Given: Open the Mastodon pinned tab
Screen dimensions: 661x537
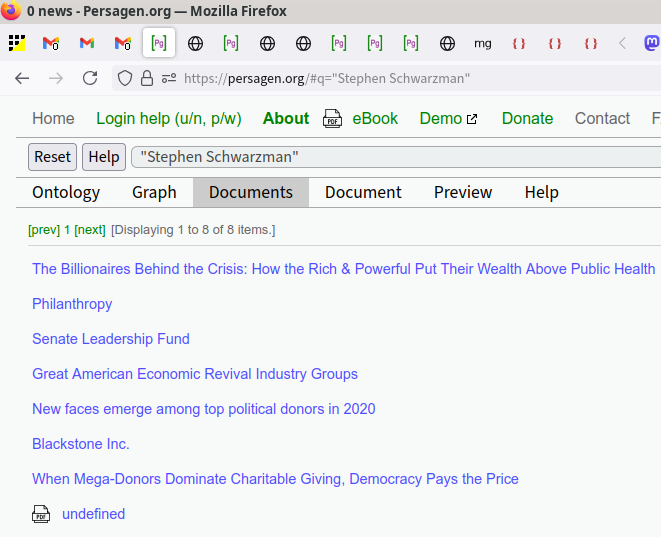Looking at the screenshot, I should [652, 43].
